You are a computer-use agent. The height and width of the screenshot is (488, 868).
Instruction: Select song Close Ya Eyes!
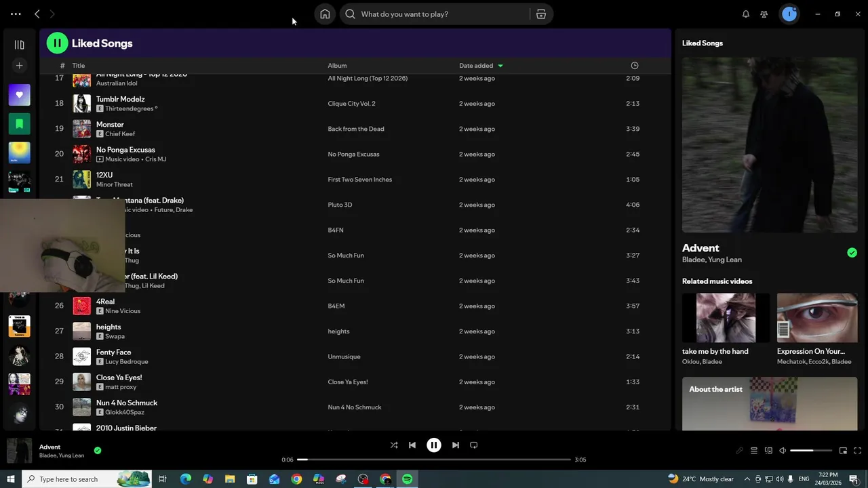pos(119,378)
